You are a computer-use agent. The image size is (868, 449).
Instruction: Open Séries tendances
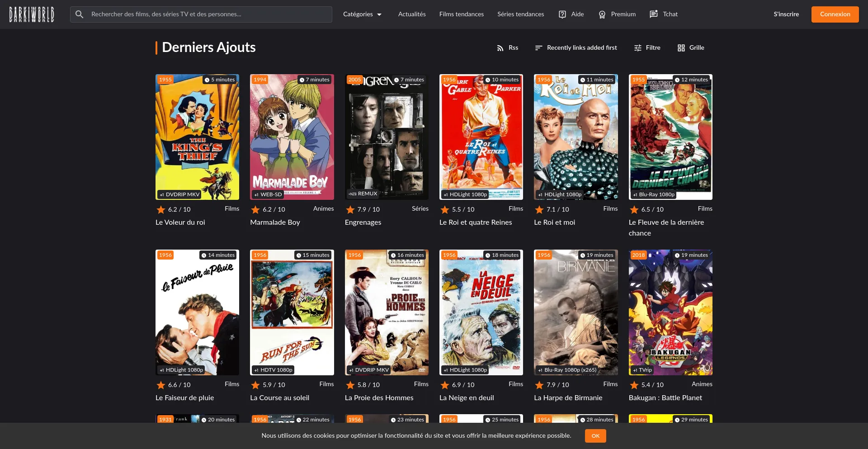click(x=521, y=14)
